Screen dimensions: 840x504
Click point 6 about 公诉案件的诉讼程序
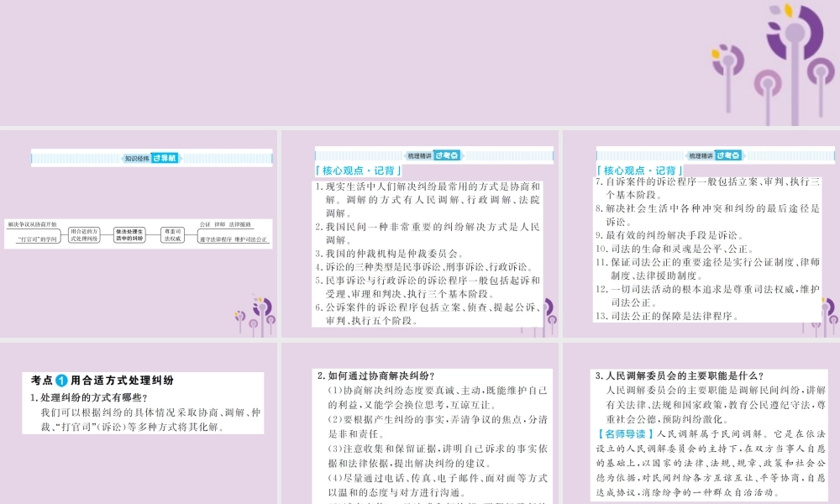click(x=428, y=314)
